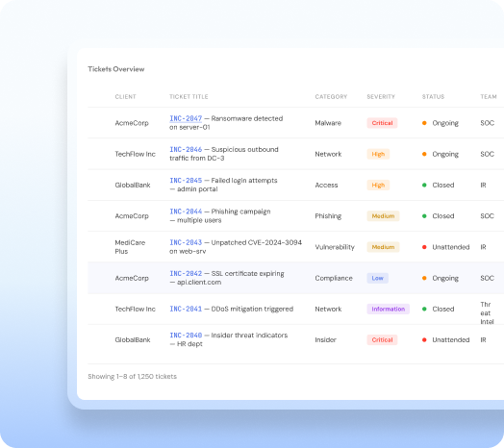Click Threat Intel team cell

click(x=487, y=313)
